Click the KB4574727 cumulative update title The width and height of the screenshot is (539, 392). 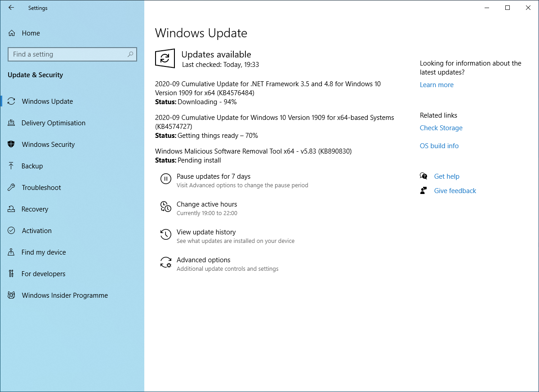[x=274, y=122]
